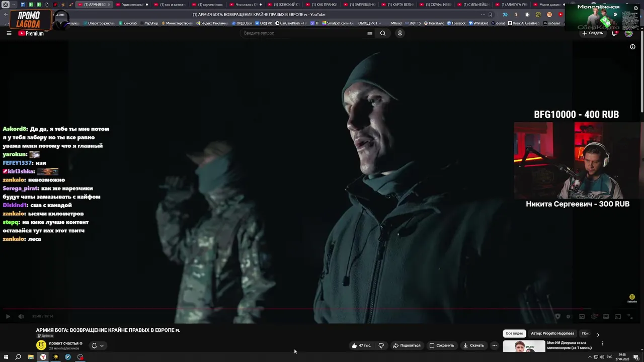This screenshot has height=362, width=644.
Task: Open the YouTube hamburger guide menu
Action: (x=9, y=33)
